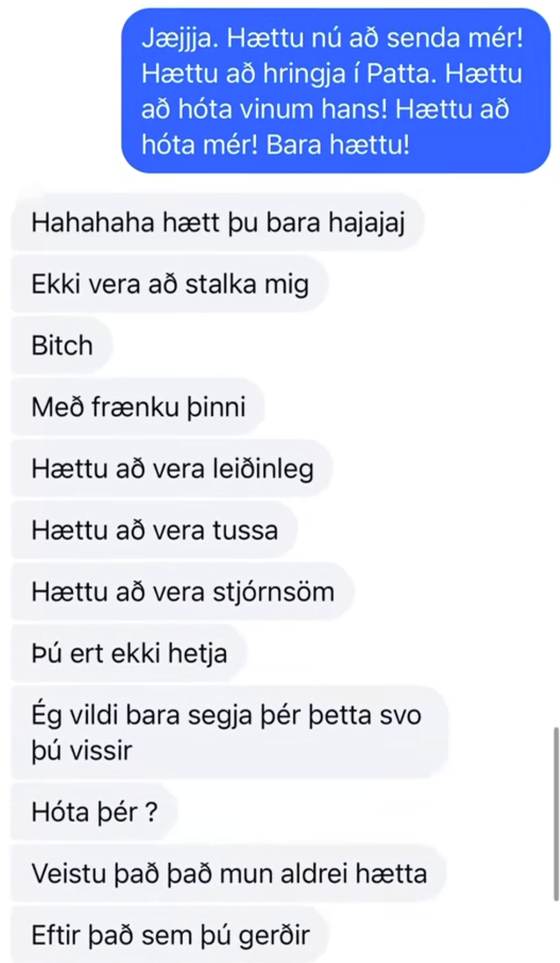Screen dimensions: 560x963
Task: Select the 'Með frænku þinni' message
Action: [138, 407]
